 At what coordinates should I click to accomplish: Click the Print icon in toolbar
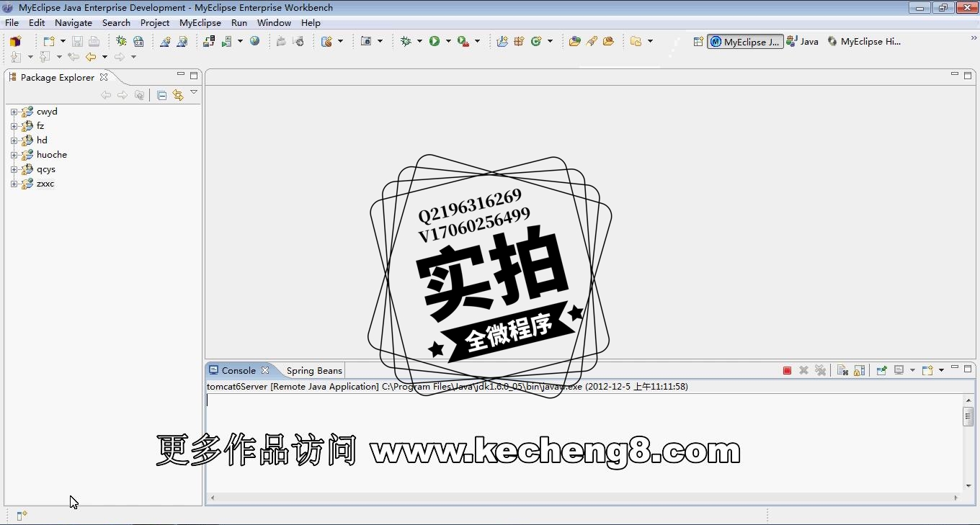94,41
